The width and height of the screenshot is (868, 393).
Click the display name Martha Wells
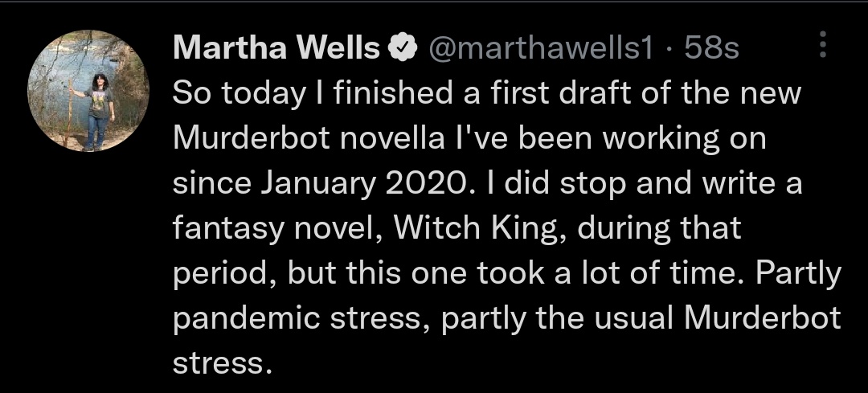pos(276,50)
